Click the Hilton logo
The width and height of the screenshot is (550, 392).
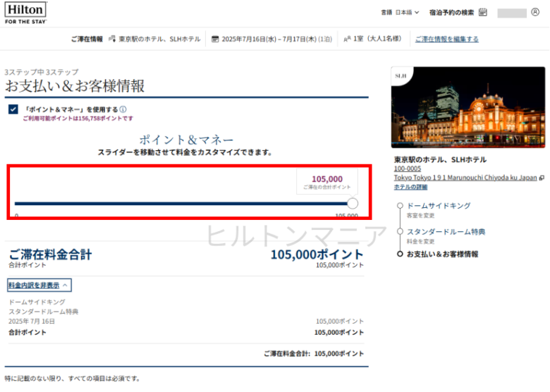pos(25,13)
